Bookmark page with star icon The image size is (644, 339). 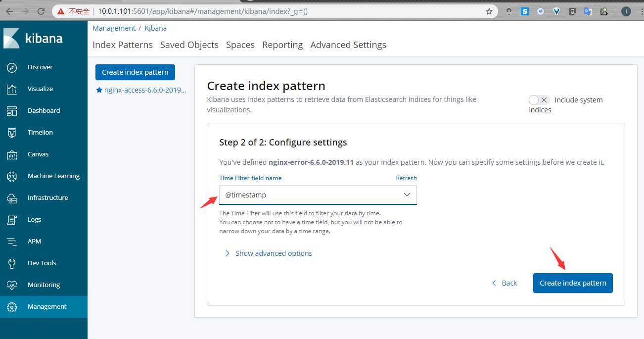point(489,11)
